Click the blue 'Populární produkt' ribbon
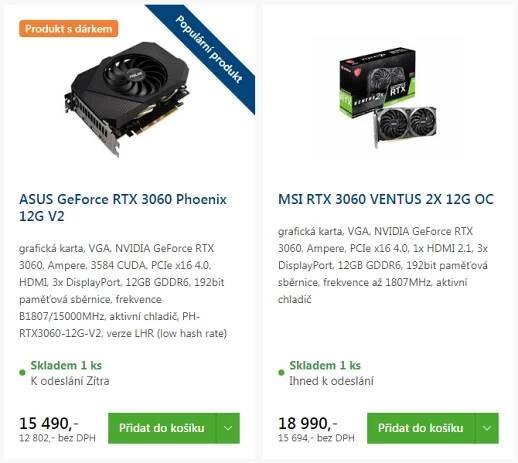 (208, 49)
